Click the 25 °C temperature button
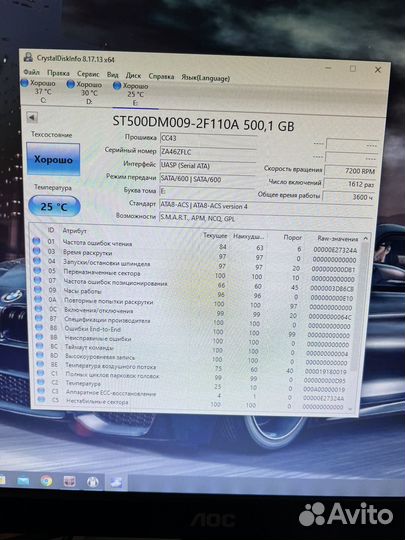 pos(54,206)
